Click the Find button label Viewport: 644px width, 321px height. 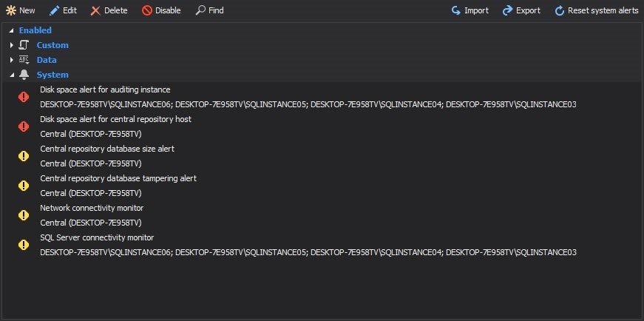tap(216, 10)
